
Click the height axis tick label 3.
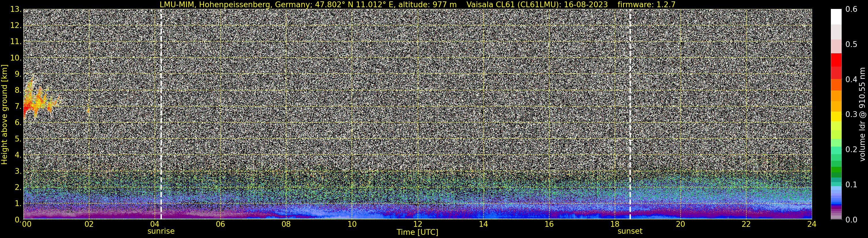[x=18, y=171]
